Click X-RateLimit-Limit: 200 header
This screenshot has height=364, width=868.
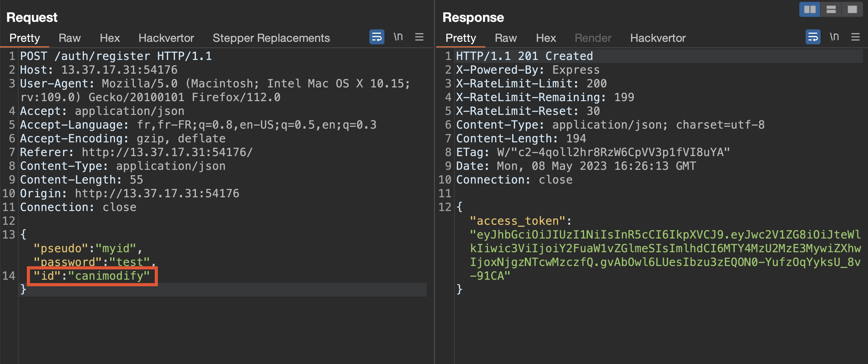point(531,84)
